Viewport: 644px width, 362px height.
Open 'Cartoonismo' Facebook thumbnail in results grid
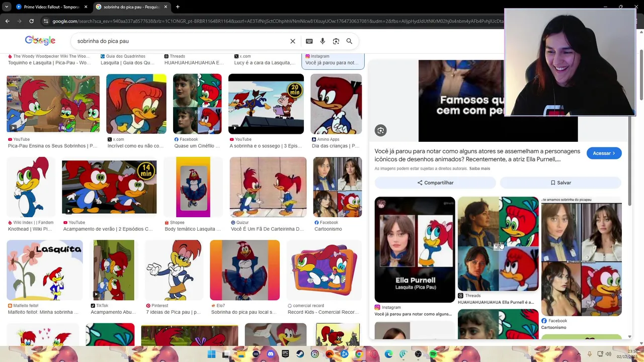point(338,187)
